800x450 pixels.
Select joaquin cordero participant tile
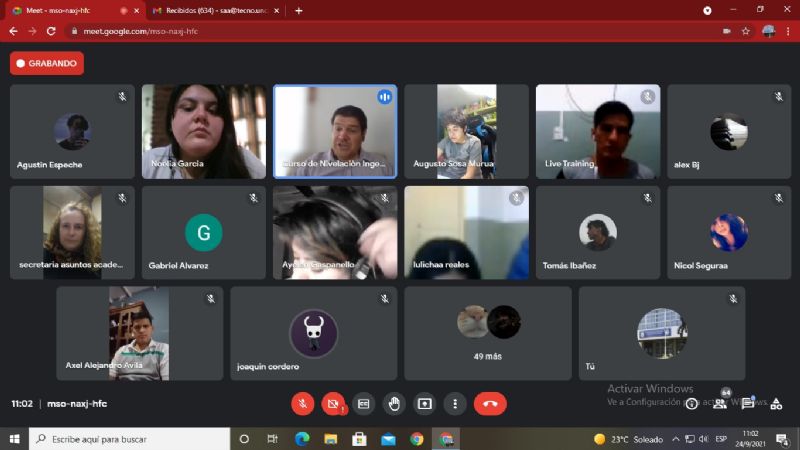[x=314, y=333]
